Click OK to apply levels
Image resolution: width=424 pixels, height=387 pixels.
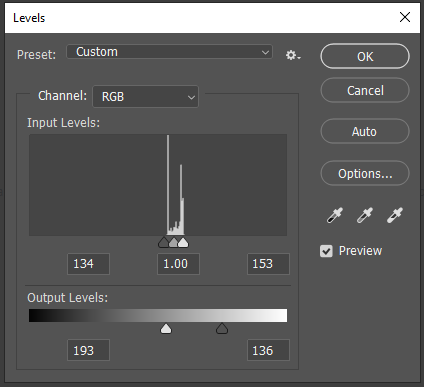point(365,56)
